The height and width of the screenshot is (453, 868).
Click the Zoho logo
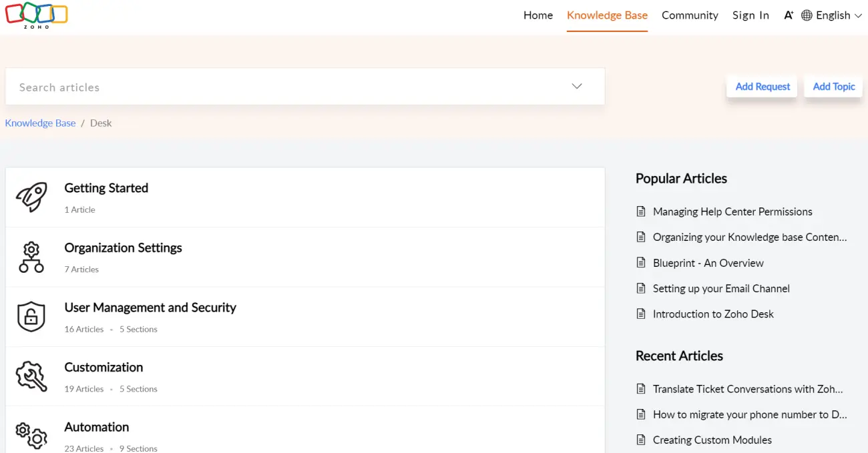click(x=37, y=15)
